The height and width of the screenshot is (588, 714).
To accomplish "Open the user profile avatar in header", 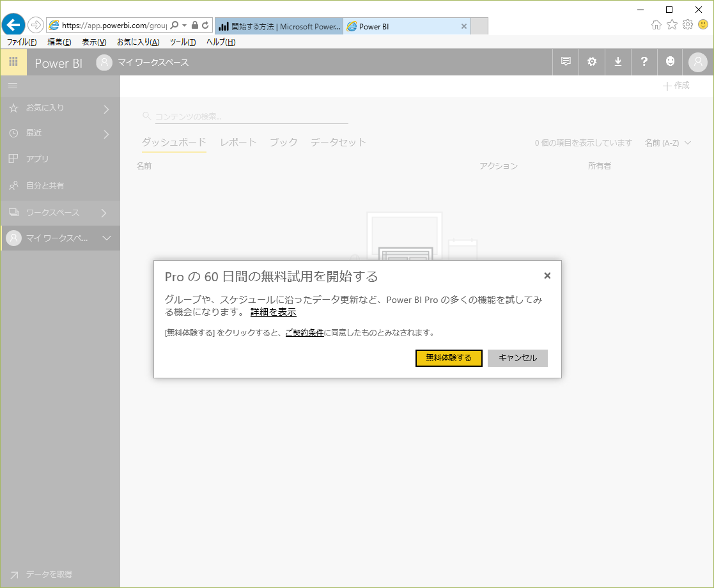I will tap(697, 62).
